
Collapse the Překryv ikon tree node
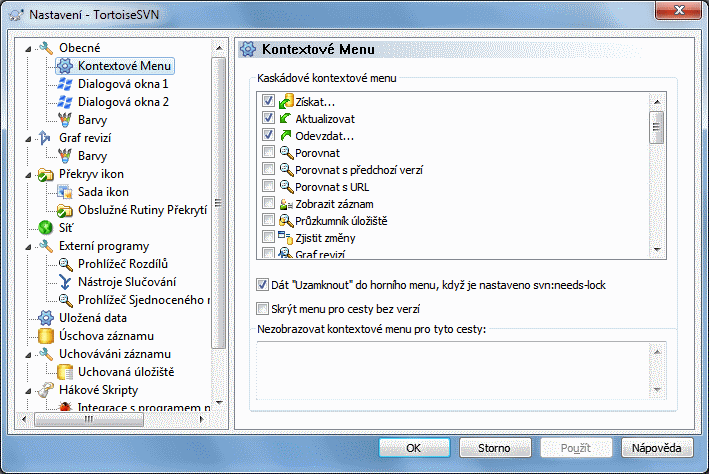click(x=28, y=175)
